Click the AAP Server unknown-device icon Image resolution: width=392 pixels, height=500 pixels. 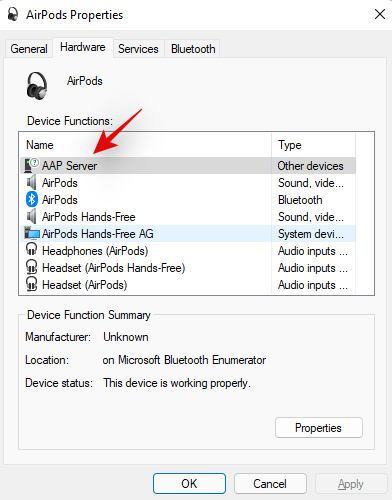(x=32, y=165)
